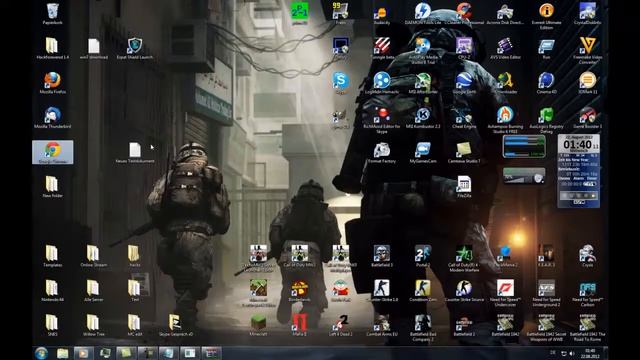Image resolution: width=640 pixels, height=360 pixels.
Task: Open Windows Media Player in taskbar
Action: point(83,353)
